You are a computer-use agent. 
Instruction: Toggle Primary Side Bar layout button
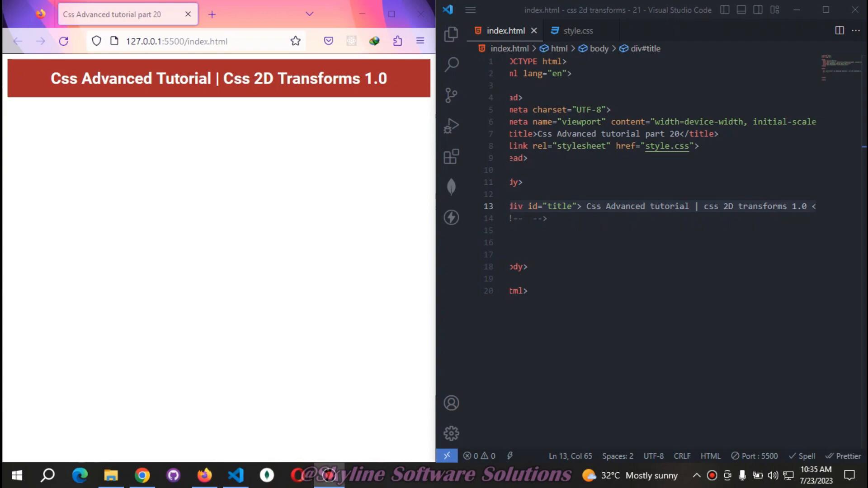725,10
